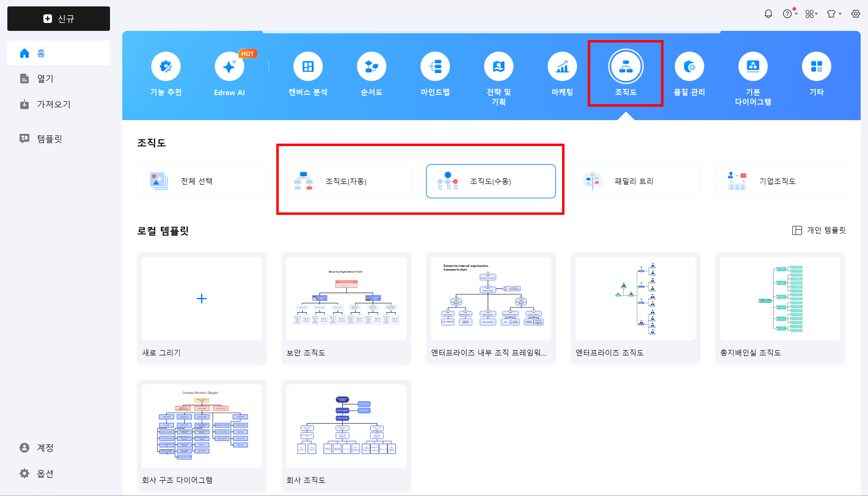This screenshot has width=868, height=496.
Task: Open the 회사 구조 다이어그램 template
Action: click(x=202, y=436)
